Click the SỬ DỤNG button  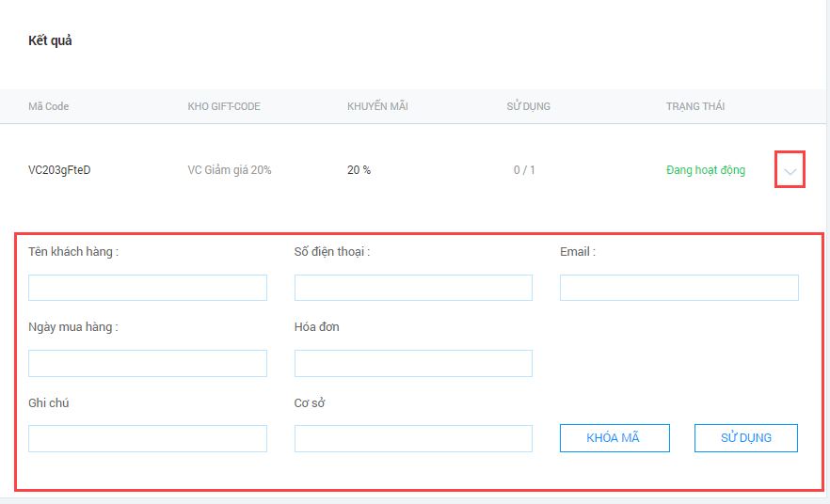746,438
